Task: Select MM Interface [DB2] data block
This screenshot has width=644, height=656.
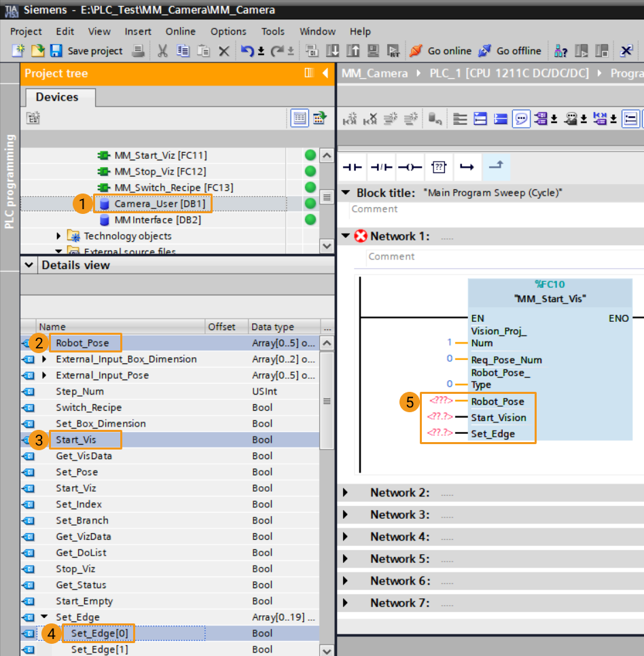Action: click(x=157, y=220)
